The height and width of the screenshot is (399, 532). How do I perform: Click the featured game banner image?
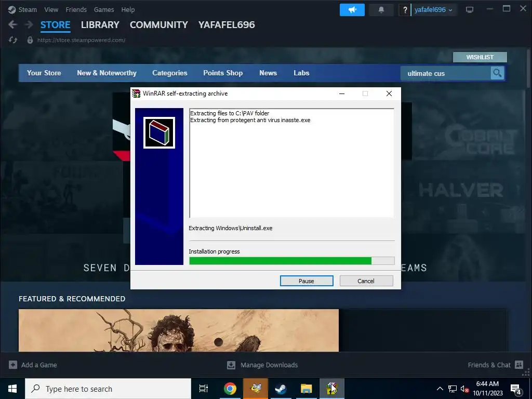click(x=179, y=330)
